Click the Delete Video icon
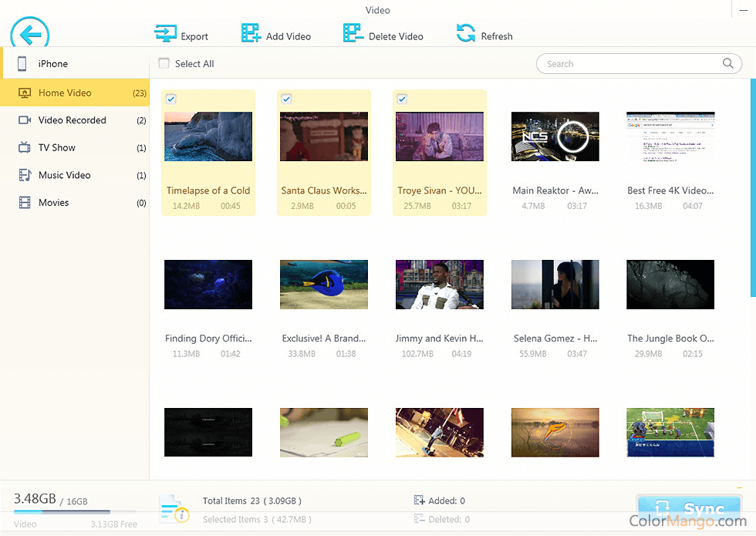The width and height of the screenshot is (756, 536). pos(353,34)
